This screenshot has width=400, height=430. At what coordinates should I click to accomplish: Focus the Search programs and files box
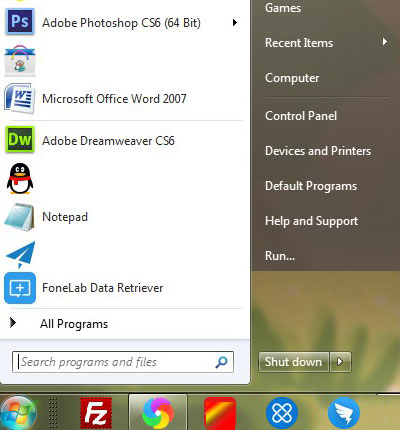123,362
